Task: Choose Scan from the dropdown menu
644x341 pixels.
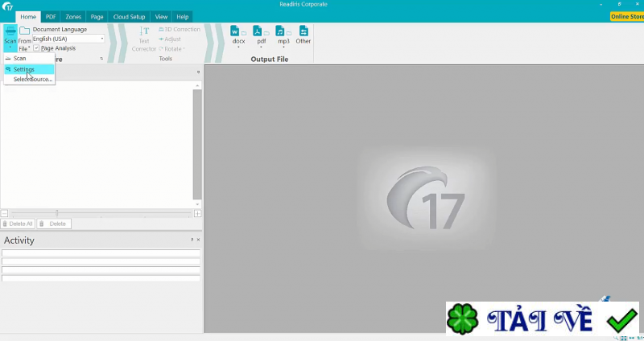Action: (29, 58)
